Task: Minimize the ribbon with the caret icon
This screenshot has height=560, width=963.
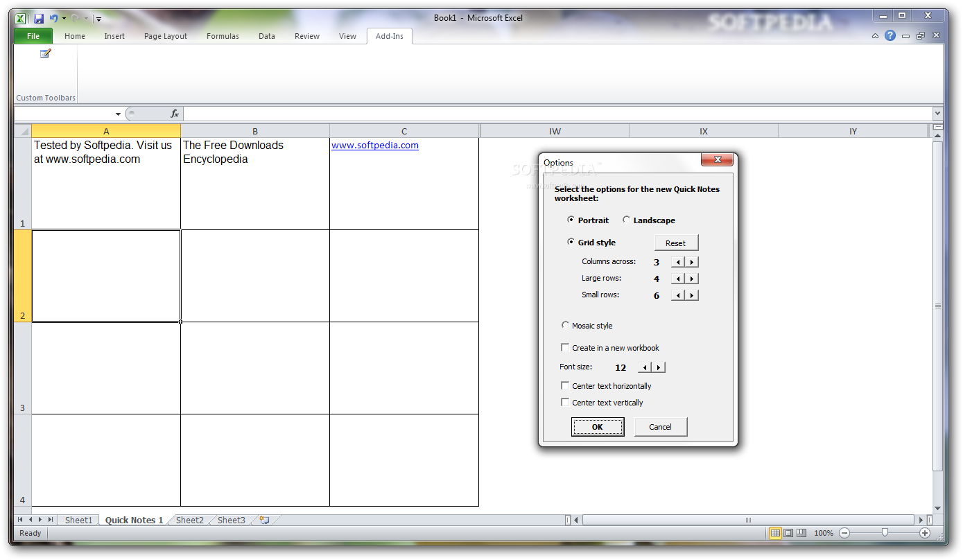Action: 876,36
